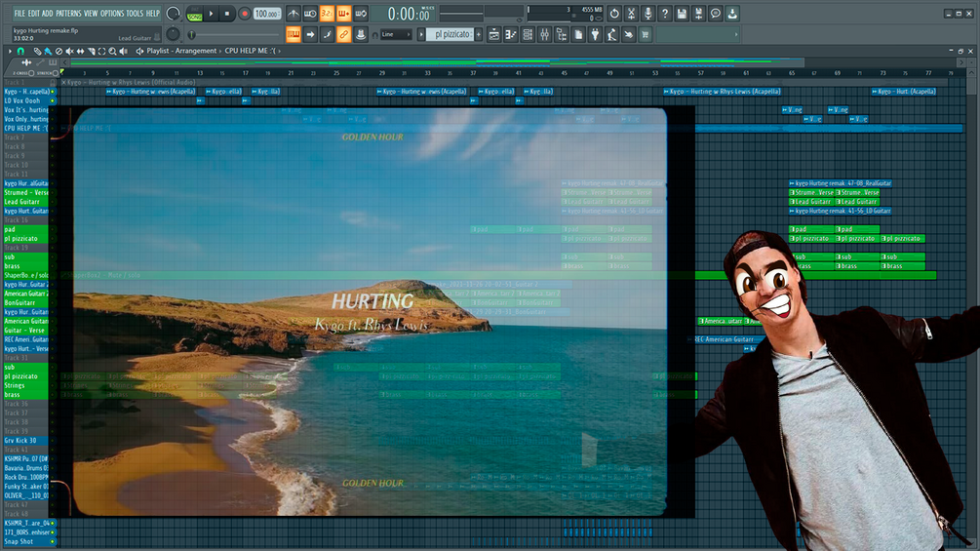Click the render/export audio icon
The width and height of the screenshot is (980, 551).
[699, 13]
